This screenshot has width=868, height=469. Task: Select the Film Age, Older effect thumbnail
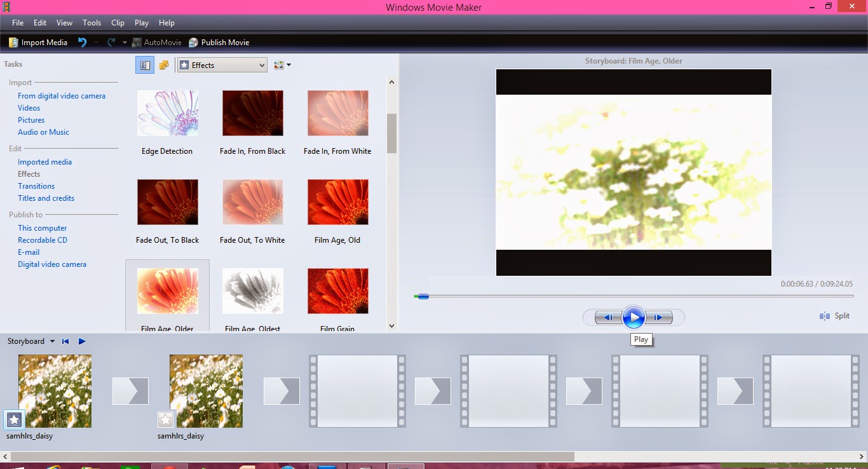pyautogui.click(x=167, y=291)
